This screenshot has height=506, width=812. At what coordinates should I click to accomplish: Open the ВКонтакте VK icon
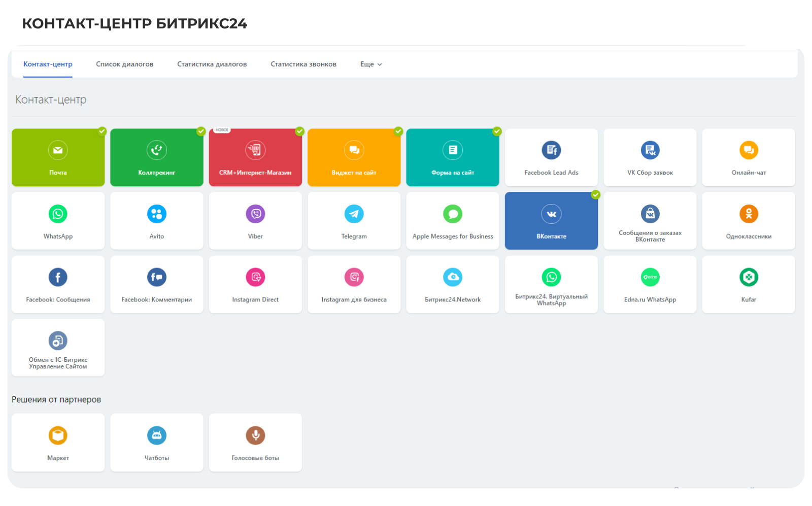[x=552, y=214]
